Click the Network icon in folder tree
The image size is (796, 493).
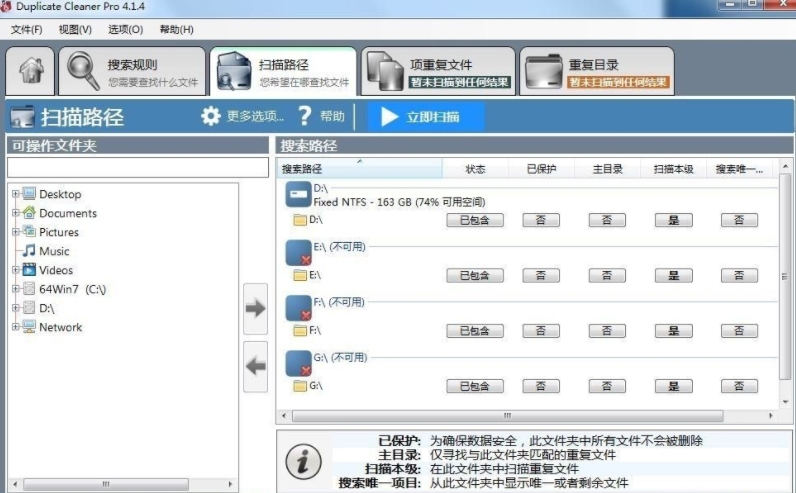click(x=29, y=326)
